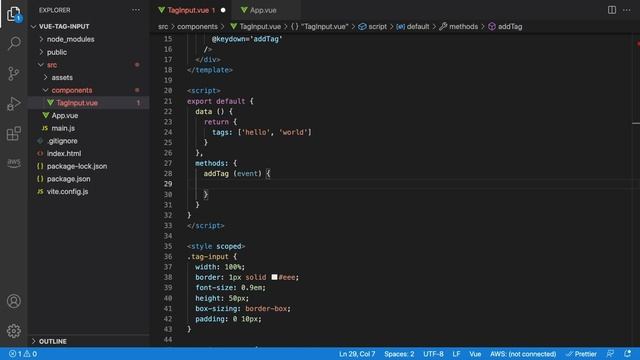Open Explorer more actions ellipsis
Image resolution: width=640 pixels, height=360 pixels.
(136, 10)
